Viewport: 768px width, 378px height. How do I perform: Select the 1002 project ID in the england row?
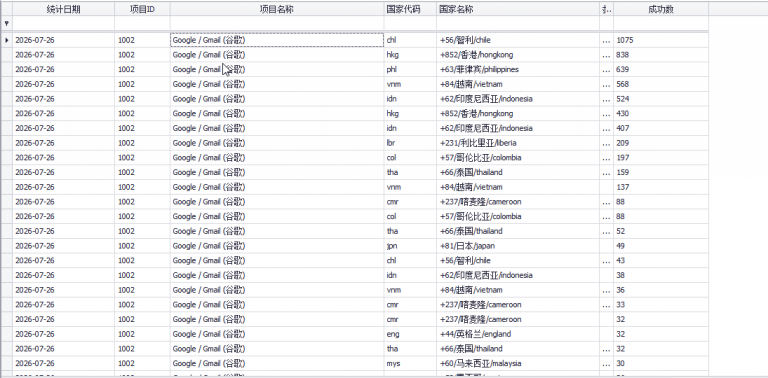click(x=143, y=334)
